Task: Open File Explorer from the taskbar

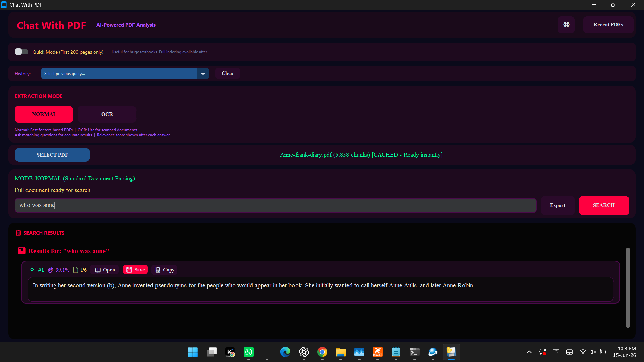Action: [341, 352]
